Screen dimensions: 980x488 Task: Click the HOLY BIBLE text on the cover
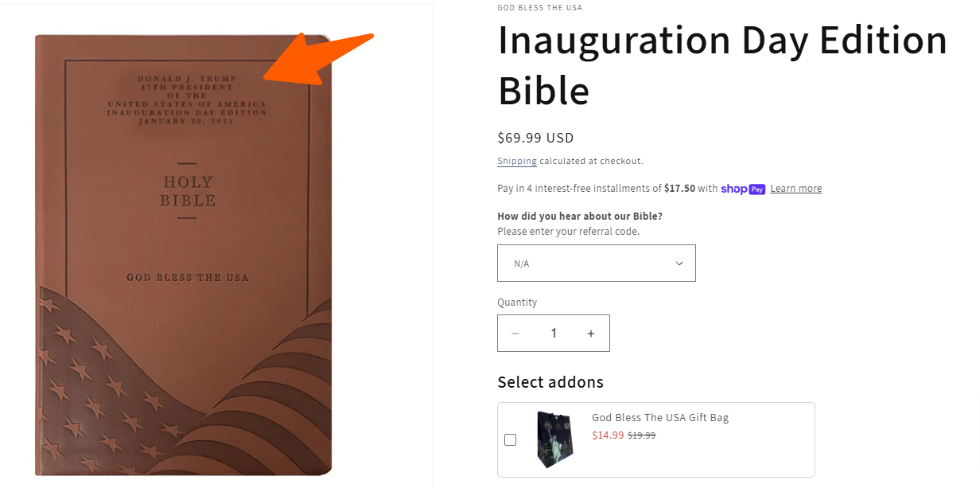[187, 191]
